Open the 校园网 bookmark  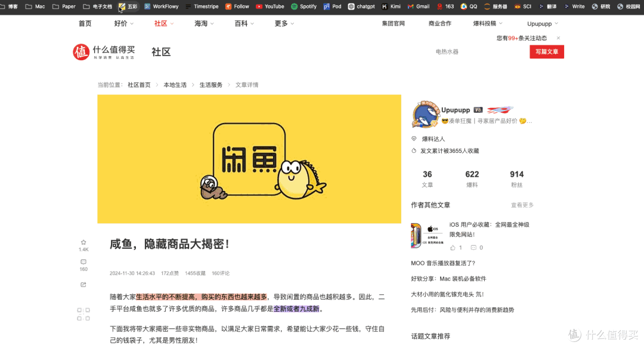click(x=628, y=7)
